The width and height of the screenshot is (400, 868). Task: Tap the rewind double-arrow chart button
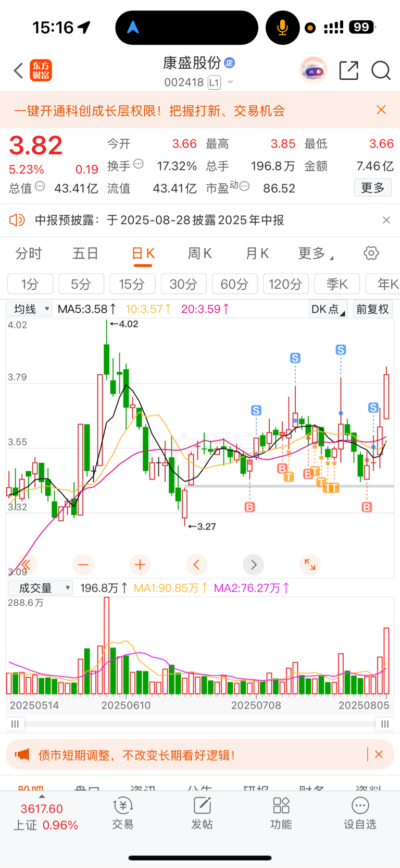point(26,564)
